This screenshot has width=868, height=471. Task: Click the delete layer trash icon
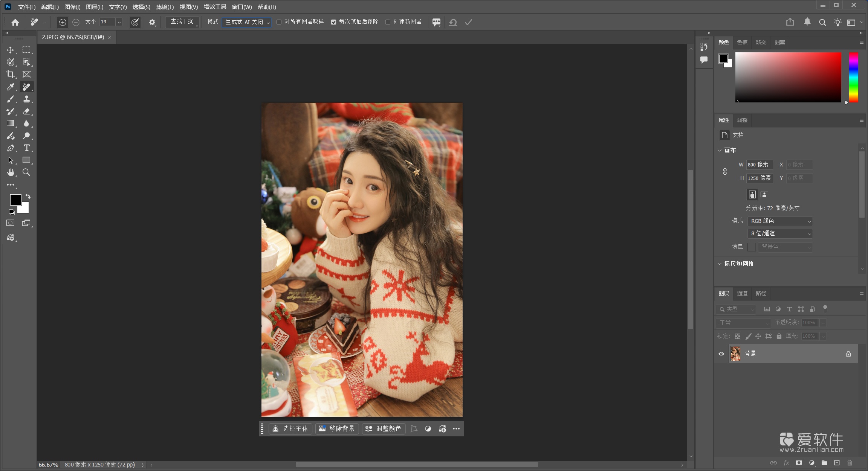click(850, 463)
